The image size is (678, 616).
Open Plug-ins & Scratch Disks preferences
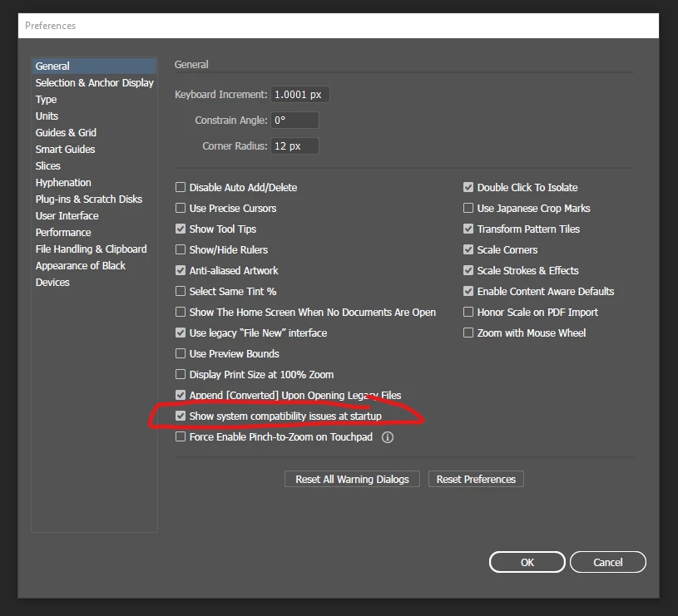[x=94, y=200]
